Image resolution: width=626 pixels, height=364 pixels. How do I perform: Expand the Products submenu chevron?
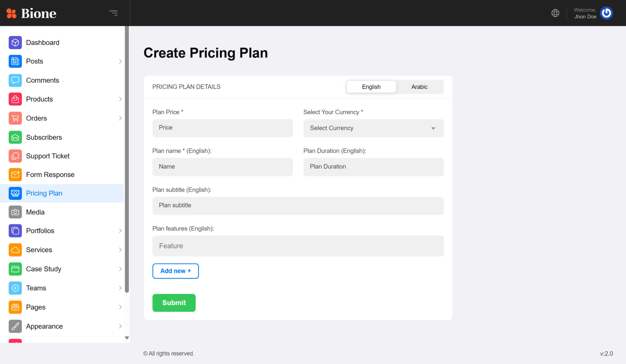(x=120, y=99)
